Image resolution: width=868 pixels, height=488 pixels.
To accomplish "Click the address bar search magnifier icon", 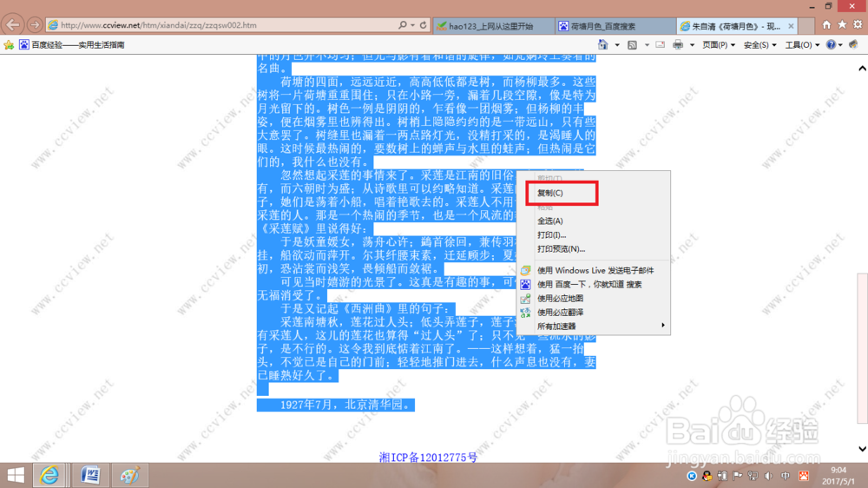I will tap(403, 25).
